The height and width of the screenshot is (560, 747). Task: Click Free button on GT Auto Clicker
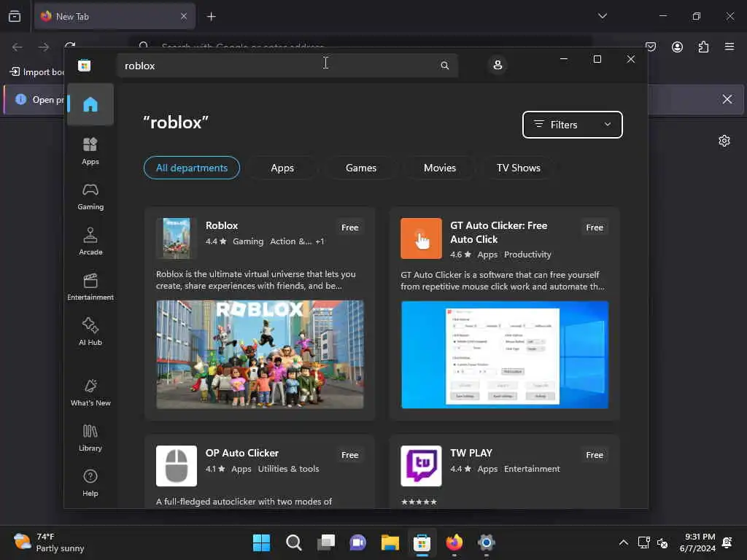click(x=594, y=227)
